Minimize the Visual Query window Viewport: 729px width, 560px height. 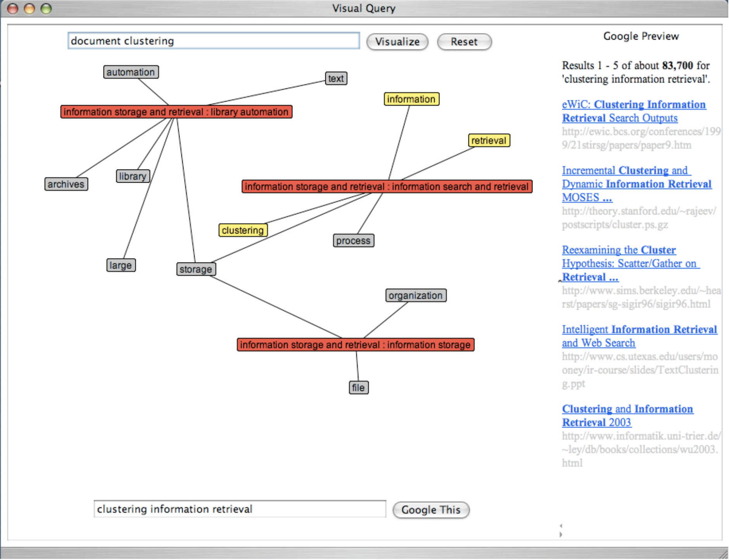(29, 9)
